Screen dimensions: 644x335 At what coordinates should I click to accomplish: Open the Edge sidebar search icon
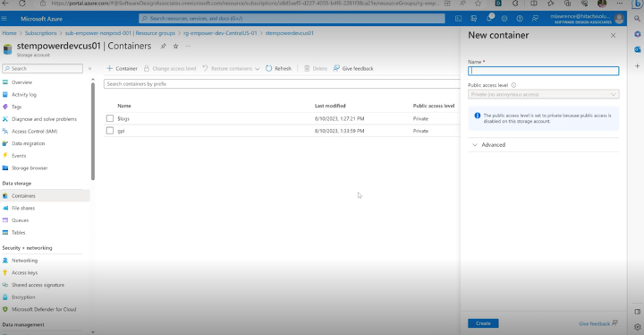(637, 19)
